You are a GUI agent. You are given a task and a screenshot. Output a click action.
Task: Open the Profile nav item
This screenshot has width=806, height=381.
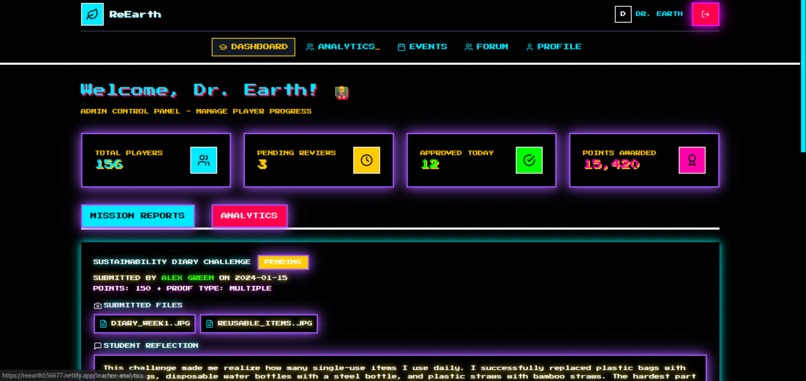point(554,47)
